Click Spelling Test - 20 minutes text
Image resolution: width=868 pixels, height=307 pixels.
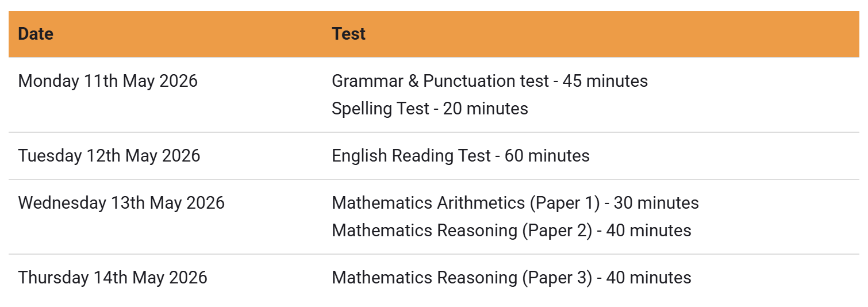(x=430, y=109)
